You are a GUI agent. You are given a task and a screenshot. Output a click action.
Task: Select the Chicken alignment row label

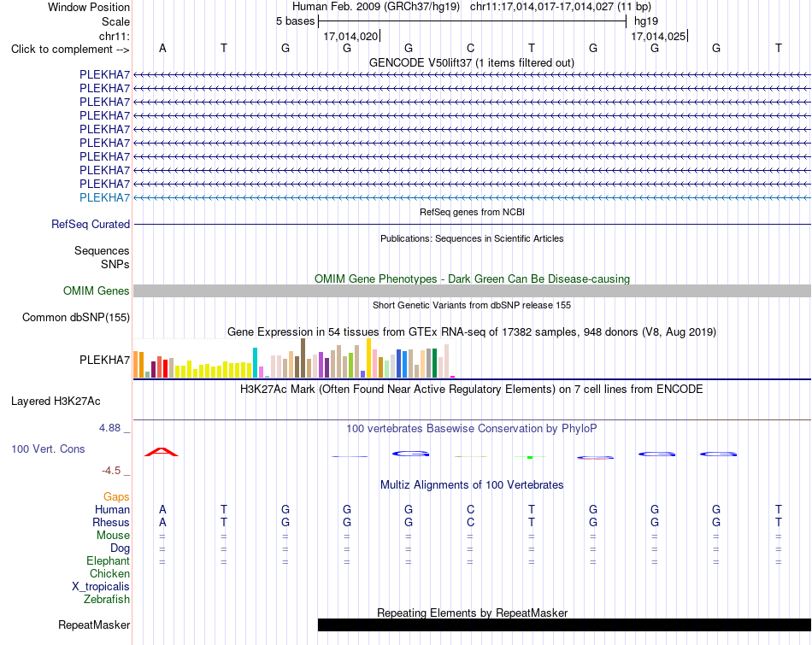coord(109,573)
